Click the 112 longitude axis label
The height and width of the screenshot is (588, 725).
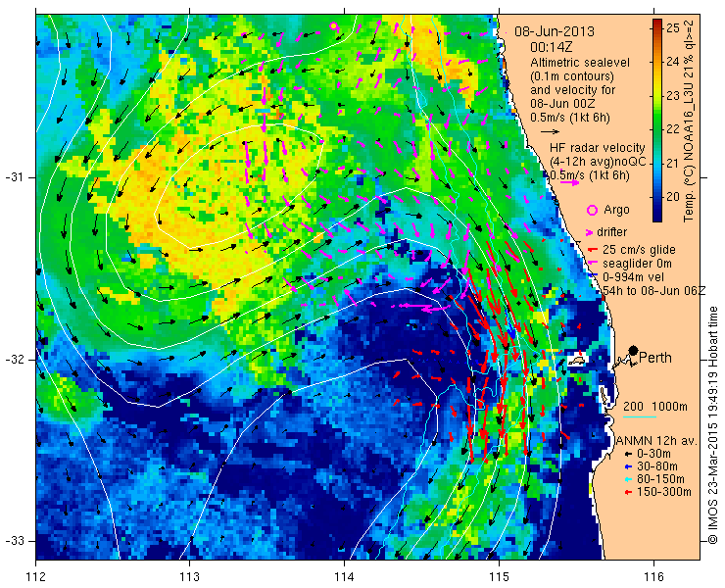tap(36, 577)
